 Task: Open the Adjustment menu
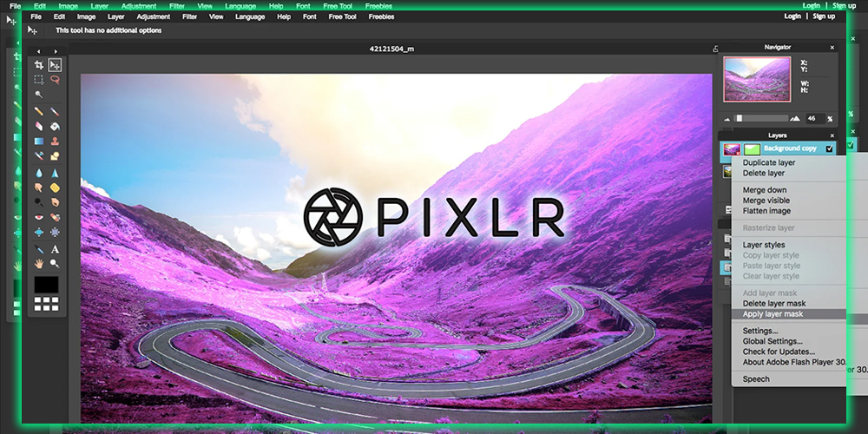pos(153,16)
